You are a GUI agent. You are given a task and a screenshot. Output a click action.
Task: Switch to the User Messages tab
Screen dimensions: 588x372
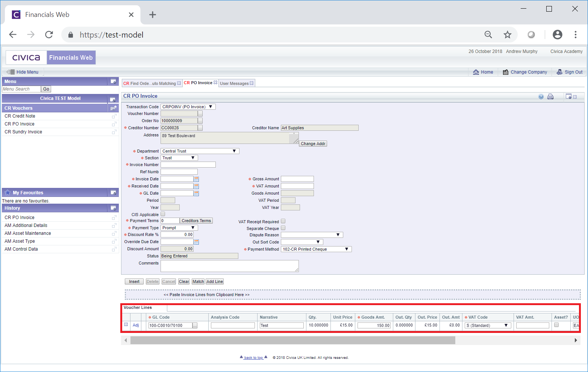pyautogui.click(x=234, y=83)
